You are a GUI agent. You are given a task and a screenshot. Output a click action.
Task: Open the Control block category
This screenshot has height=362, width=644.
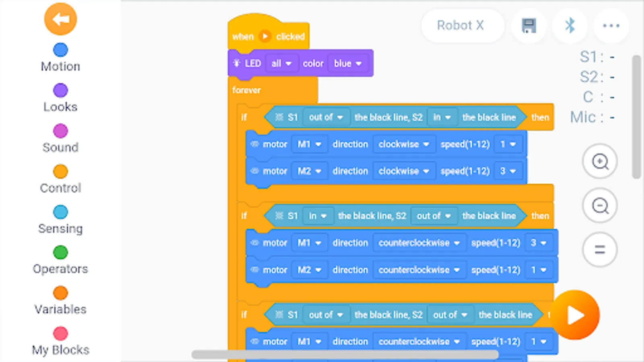click(x=60, y=180)
